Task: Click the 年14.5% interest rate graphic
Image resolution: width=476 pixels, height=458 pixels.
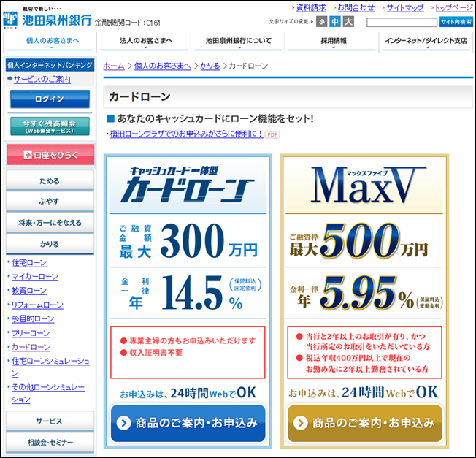Action: click(x=191, y=293)
